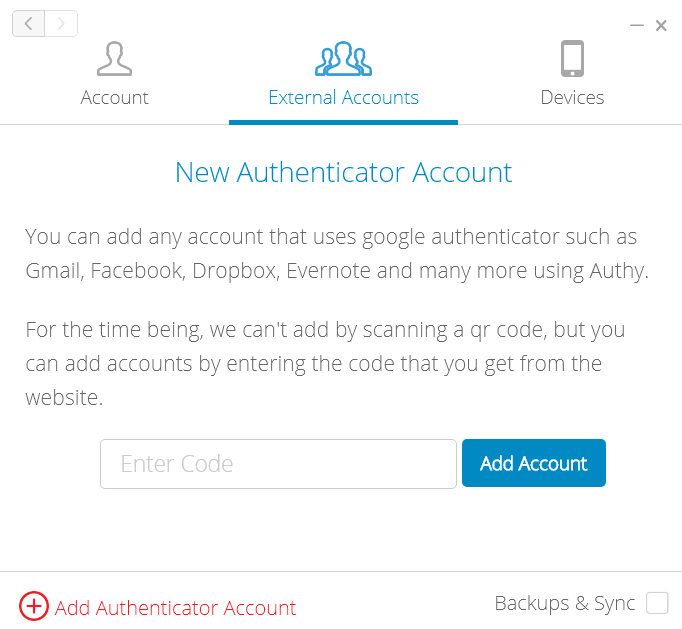This screenshot has width=682, height=629.
Task: Switch to the Account tab label
Action: [114, 97]
